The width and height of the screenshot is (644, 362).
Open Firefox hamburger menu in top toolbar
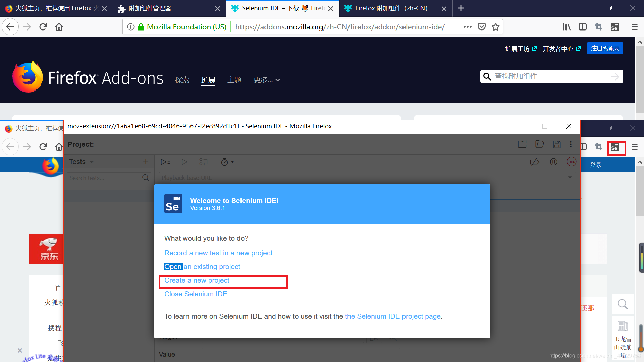[634, 27]
